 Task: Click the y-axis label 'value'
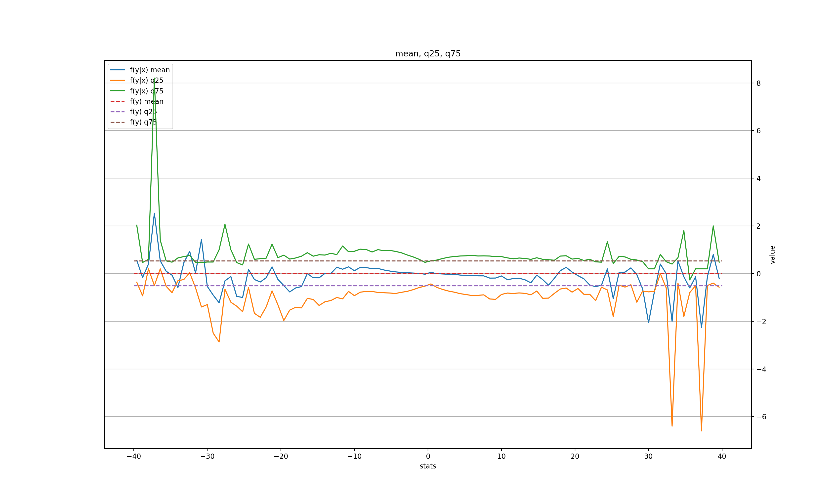click(772, 254)
